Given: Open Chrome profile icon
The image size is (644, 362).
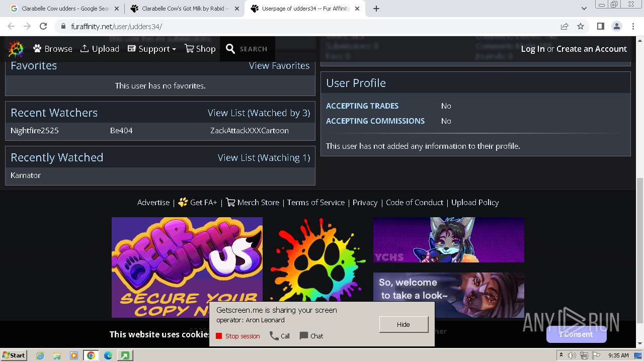Looking at the screenshot, I should coord(616,26).
